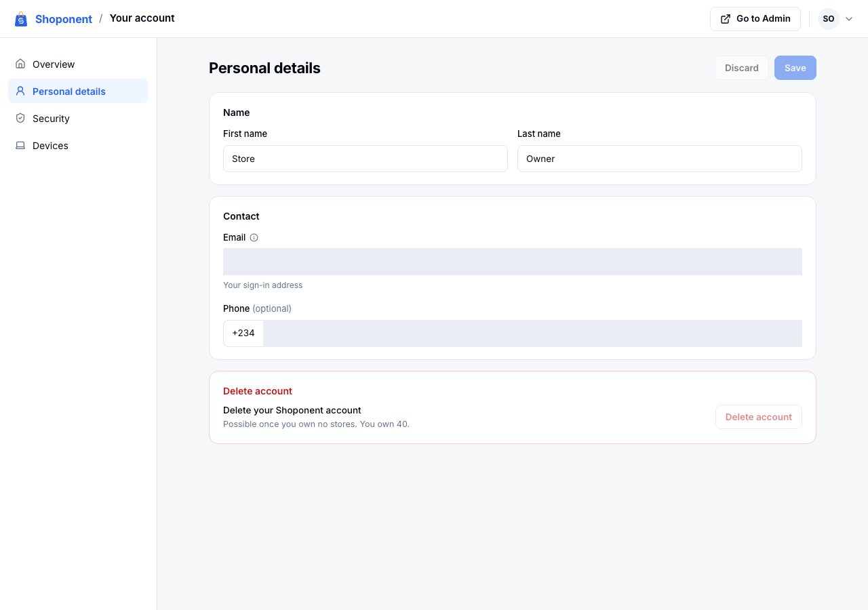This screenshot has width=868, height=610.
Task: Click the Devices laptop icon
Action: [20, 146]
